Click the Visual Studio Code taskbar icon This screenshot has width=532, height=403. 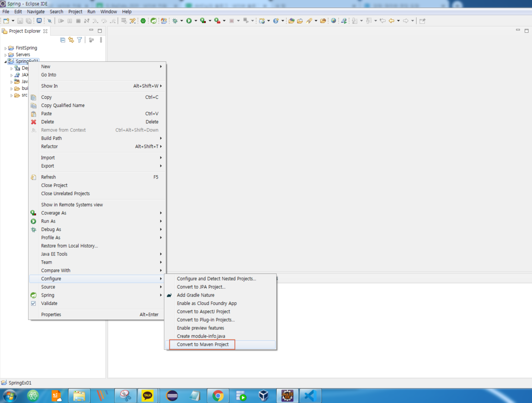pos(310,396)
